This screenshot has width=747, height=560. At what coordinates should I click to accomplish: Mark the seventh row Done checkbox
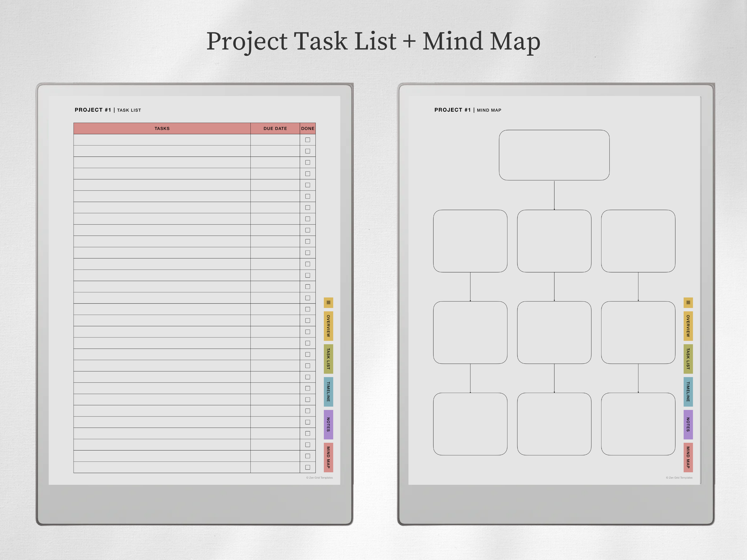pyautogui.click(x=308, y=208)
